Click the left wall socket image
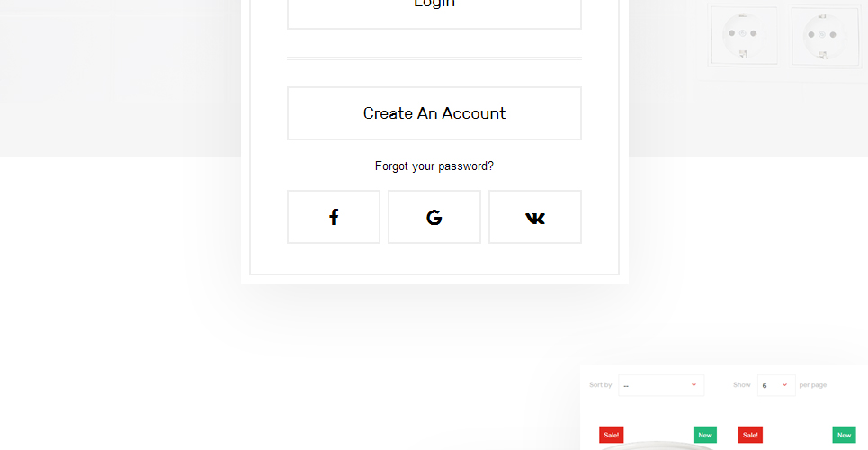Viewport: 868px width, 450px height. point(744,35)
